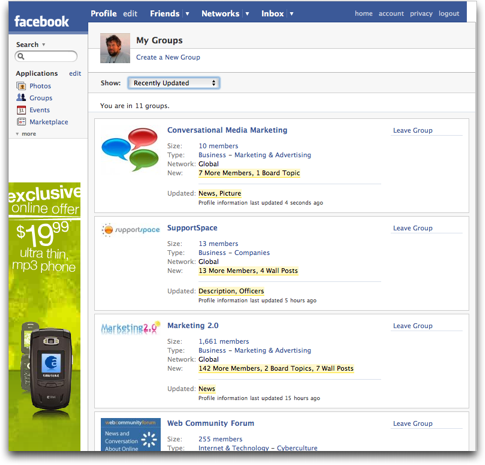Open the Marketing 2.0 group logo

tap(130, 328)
